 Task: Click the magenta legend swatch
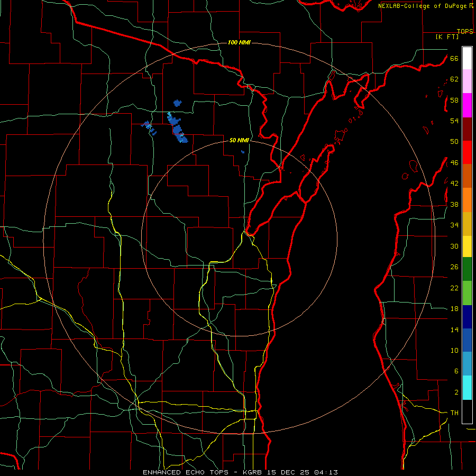coord(467,105)
